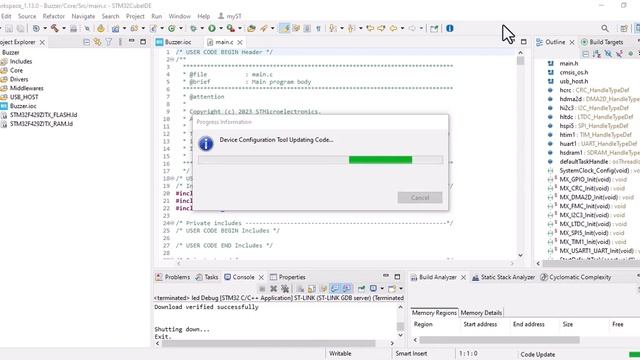The image size is (640, 360).
Task: Open Project Explorer view menu (three dots)
Action: coord(120,42)
